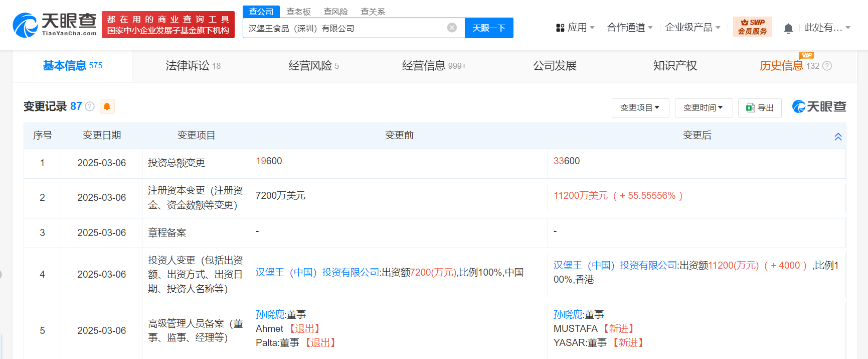Image resolution: width=868 pixels, height=359 pixels.
Task: Click the Tianyancha logo in header
Action: pos(54,25)
